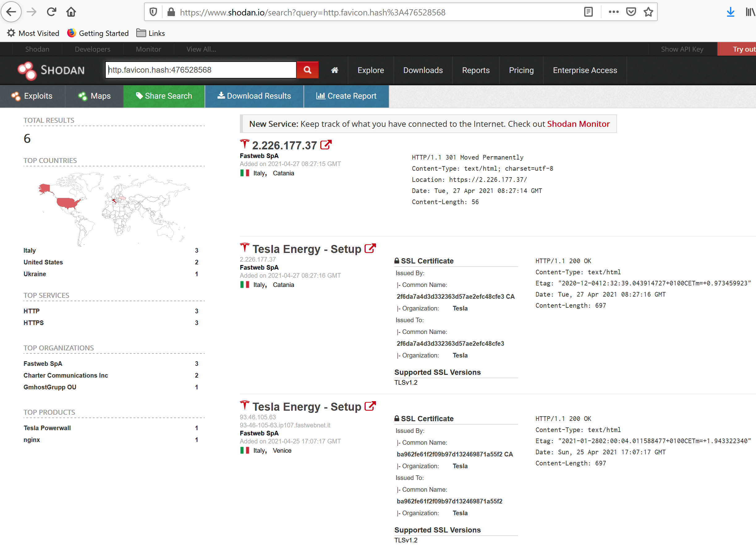Click IP 93.46.105.63 under Tesla Energy
Image resolution: width=756 pixels, height=548 pixels.
click(x=258, y=417)
